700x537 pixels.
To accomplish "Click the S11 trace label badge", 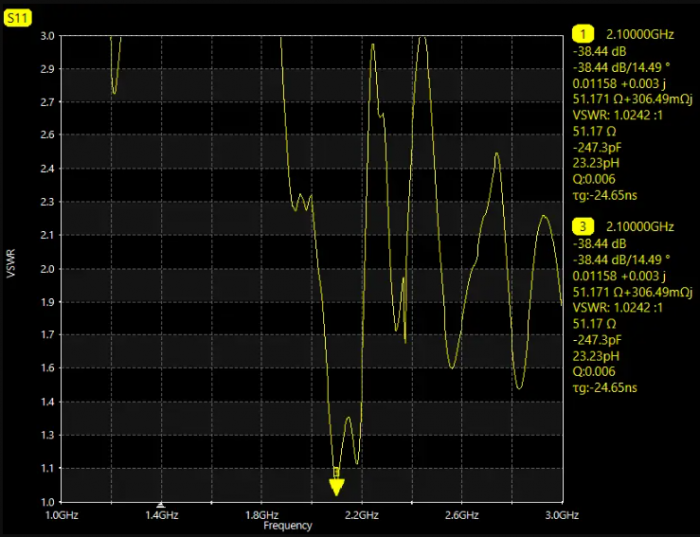I will 19,17.
